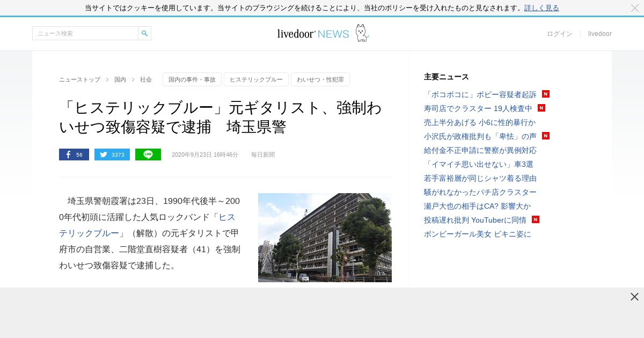Click the search magnifier icon

click(x=144, y=33)
